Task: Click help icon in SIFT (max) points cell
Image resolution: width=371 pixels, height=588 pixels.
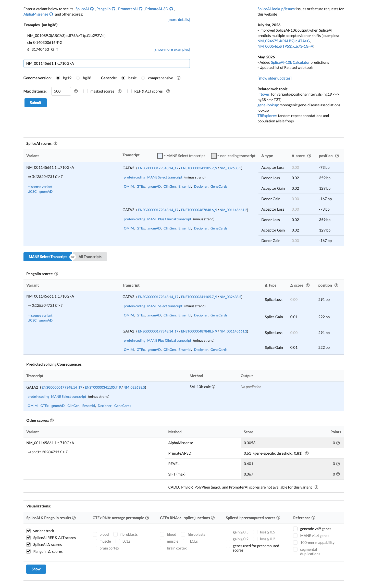Action: (338, 474)
